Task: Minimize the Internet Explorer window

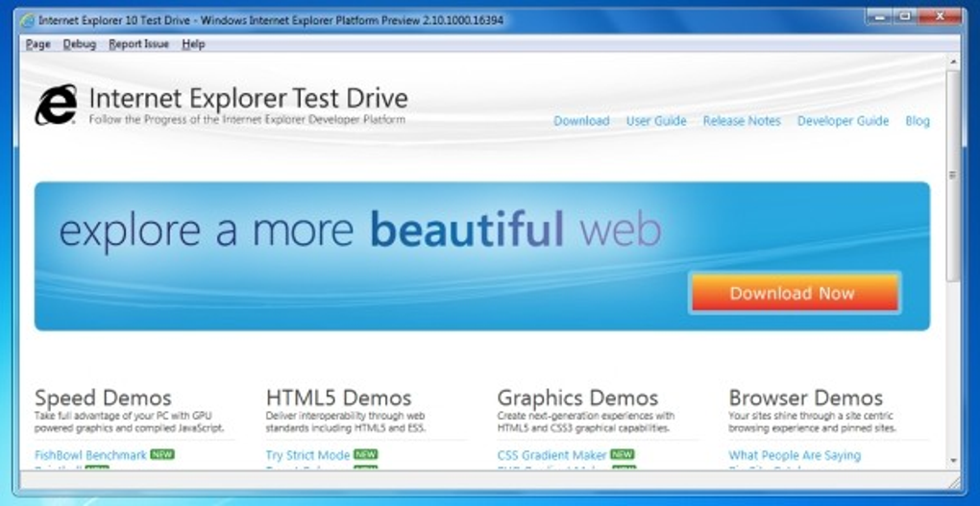Action: point(881,17)
